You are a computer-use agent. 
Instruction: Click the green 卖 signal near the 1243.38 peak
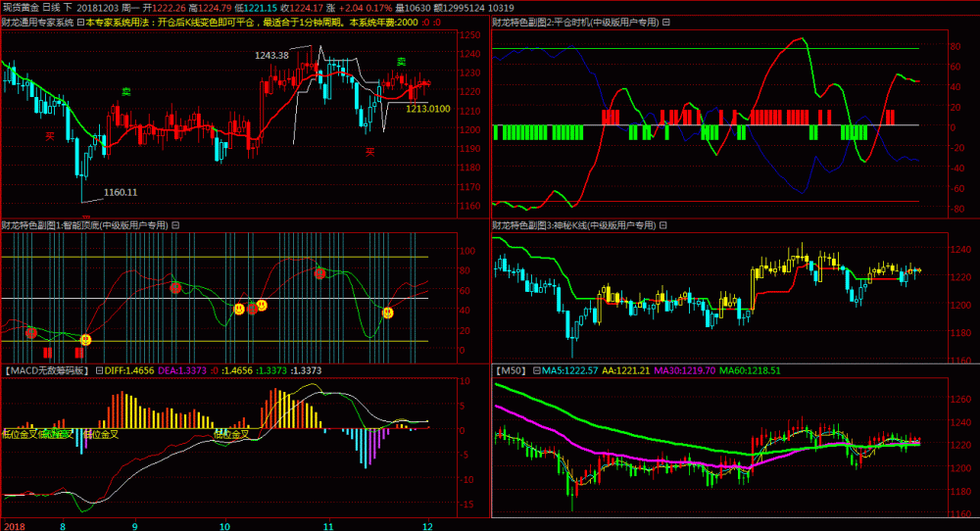click(401, 62)
